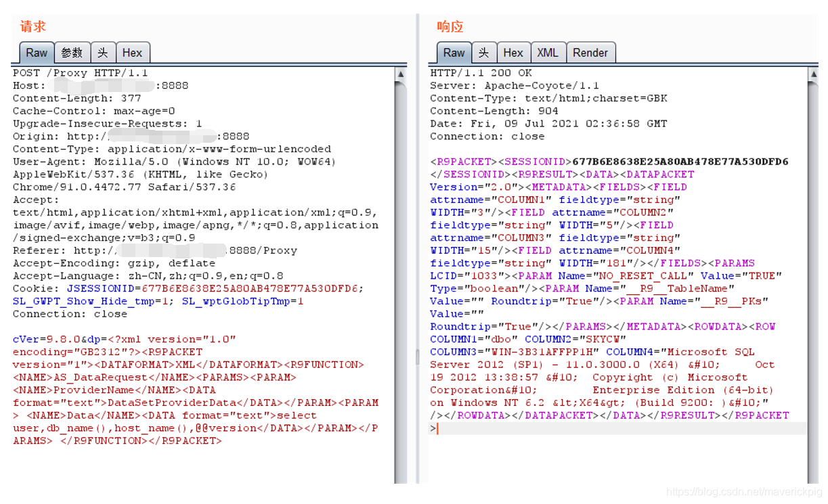Switch to the response Hex tab
The image size is (828, 504).
pos(513,53)
